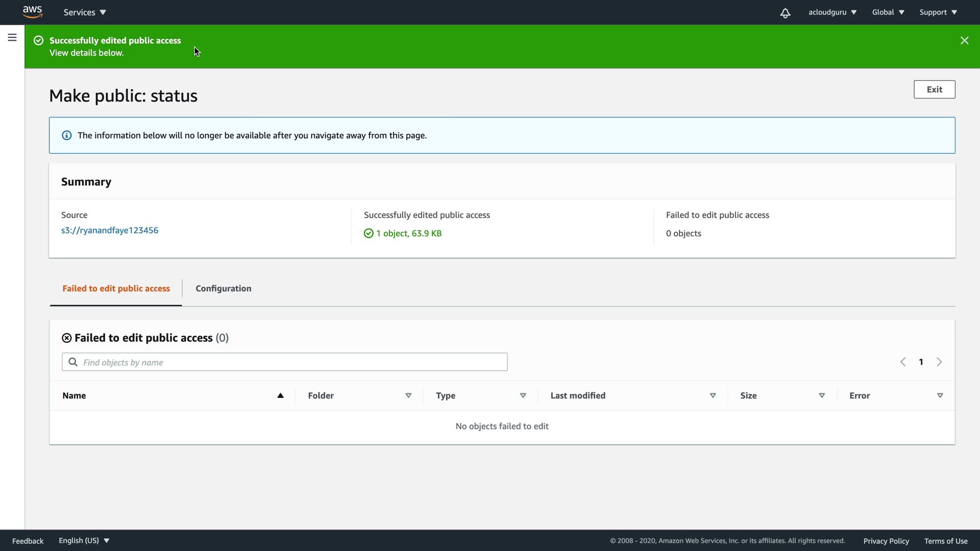Select Failed to edit public access tab
This screenshot has height=551, width=980.
coord(116,288)
